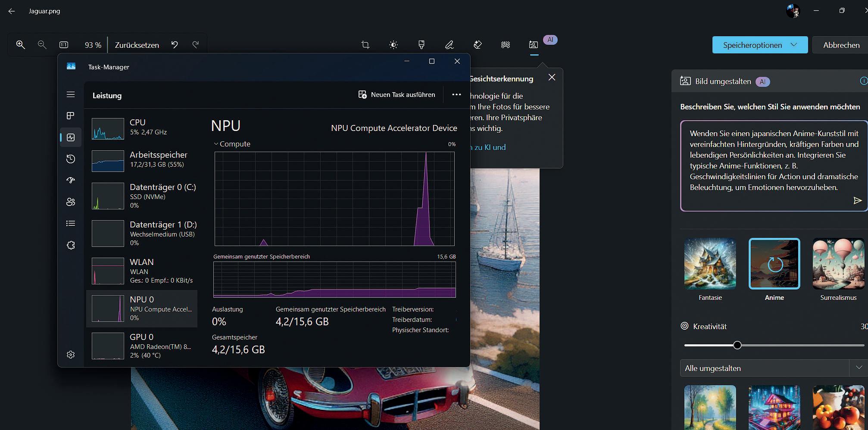Send the style prompt
Viewport: 868px width, 430px height.
coord(857,200)
